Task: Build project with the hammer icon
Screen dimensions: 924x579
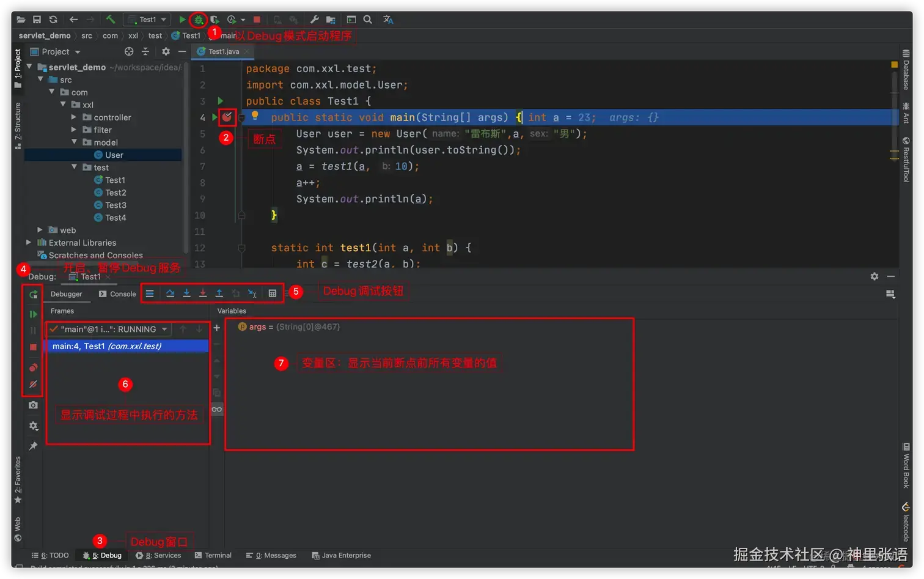Action: tap(111, 20)
